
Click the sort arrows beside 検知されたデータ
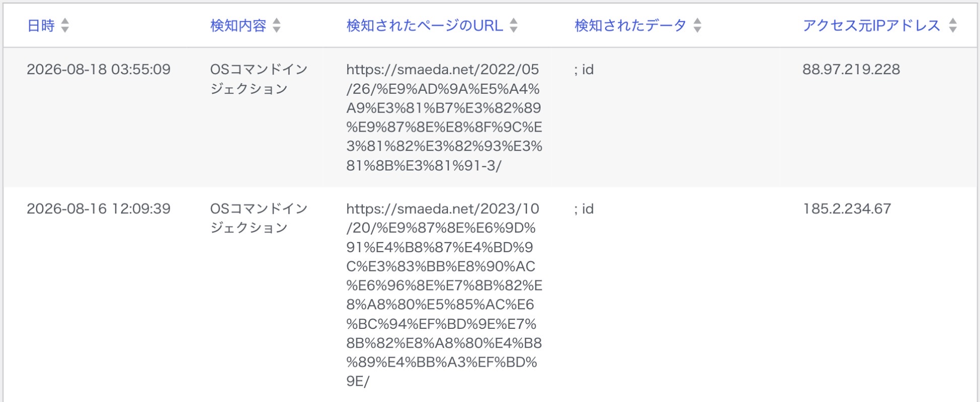[x=697, y=25]
